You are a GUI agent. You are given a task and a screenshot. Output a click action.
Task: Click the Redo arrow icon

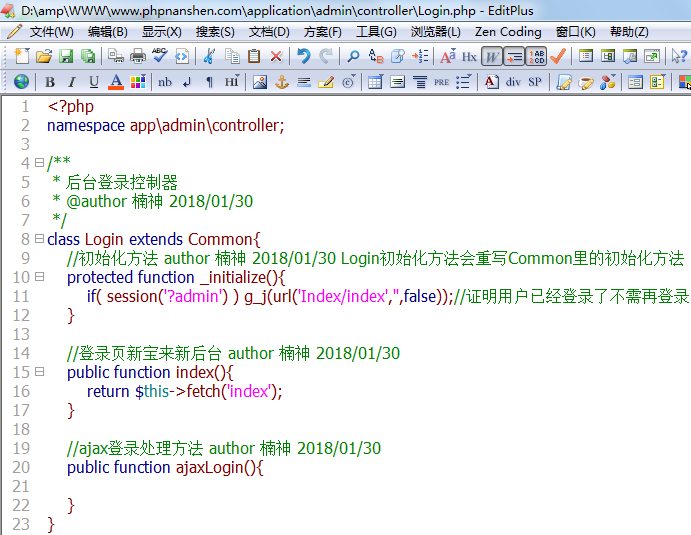coord(326,56)
